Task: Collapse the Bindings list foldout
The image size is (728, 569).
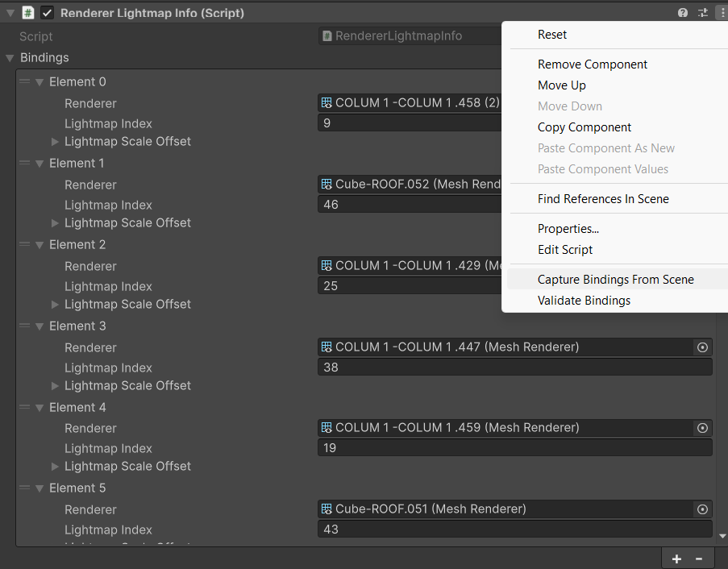Action: click(10, 58)
